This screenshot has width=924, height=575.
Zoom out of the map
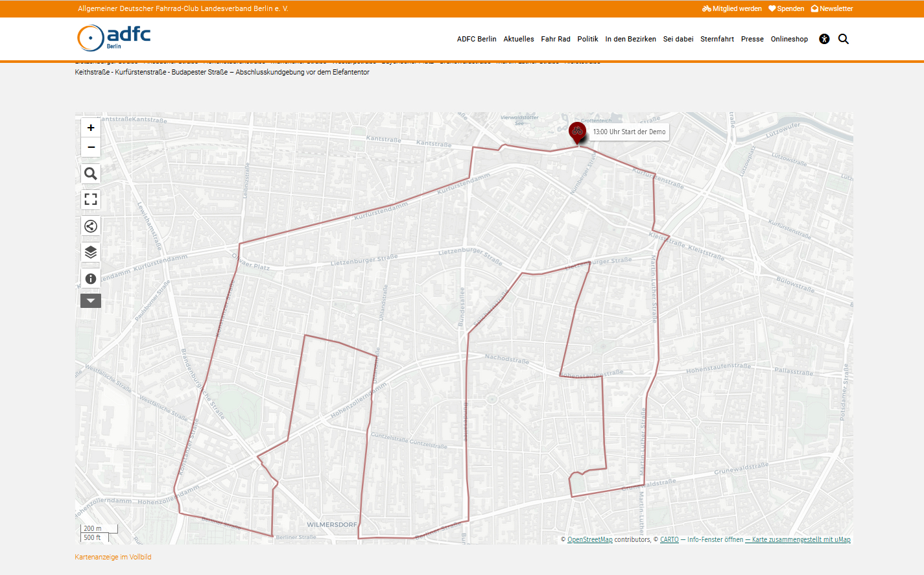pos(91,147)
